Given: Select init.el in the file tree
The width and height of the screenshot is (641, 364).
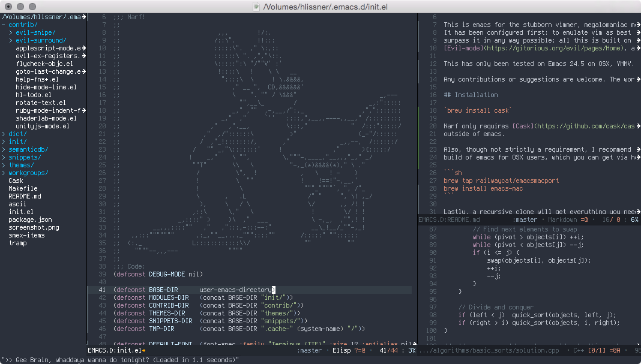Looking at the screenshot, I should [21, 212].
